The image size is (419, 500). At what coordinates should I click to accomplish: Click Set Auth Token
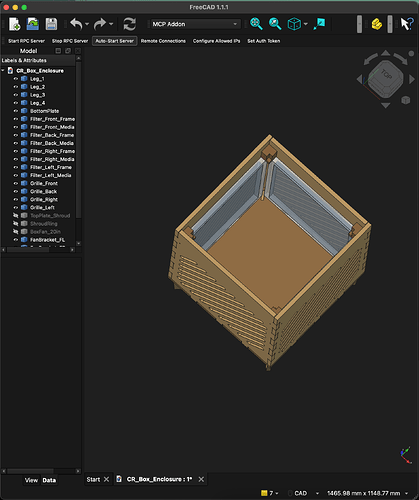(x=264, y=41)
